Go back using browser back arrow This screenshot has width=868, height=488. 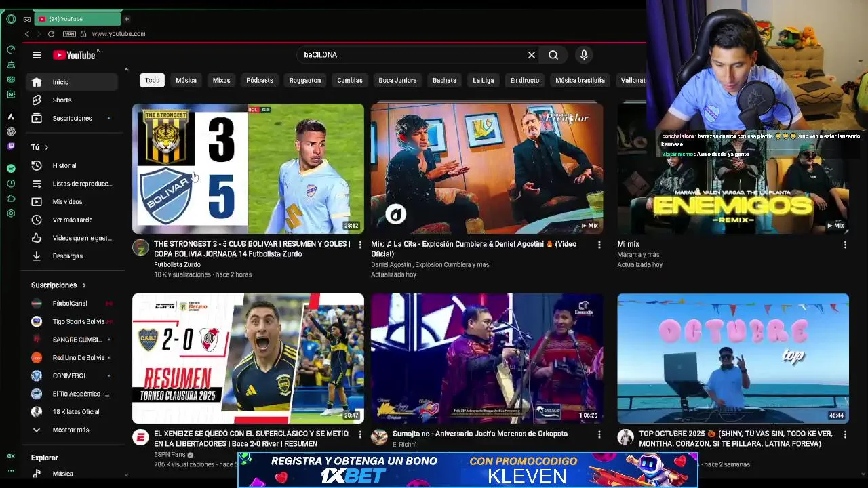[27, 34]
